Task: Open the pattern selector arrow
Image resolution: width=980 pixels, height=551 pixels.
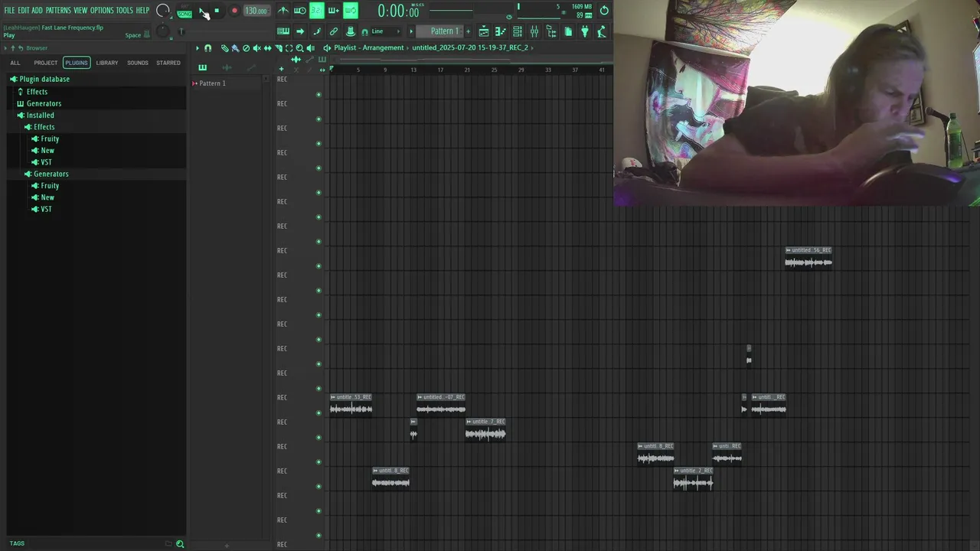Action: point(411,31)
